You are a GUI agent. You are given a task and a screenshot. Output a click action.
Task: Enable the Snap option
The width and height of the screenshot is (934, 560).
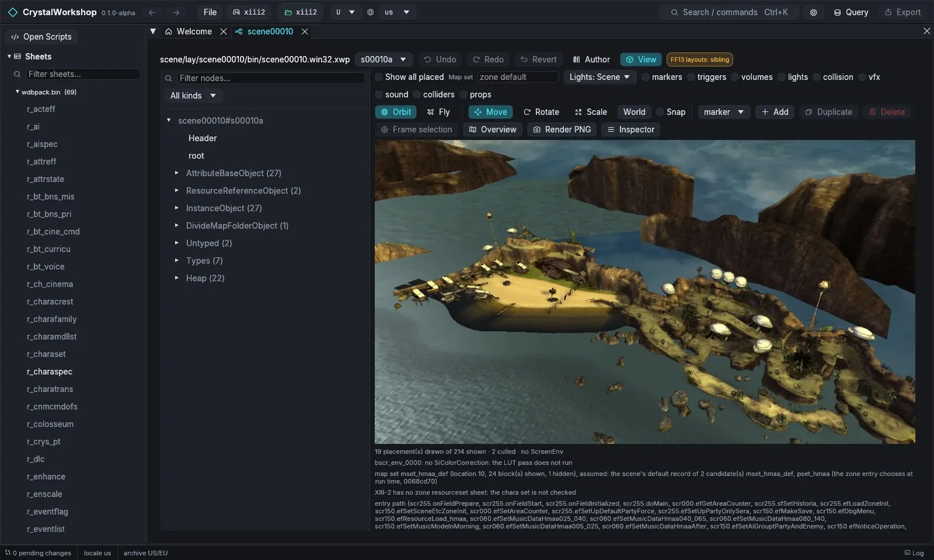[x=660, y=112]
